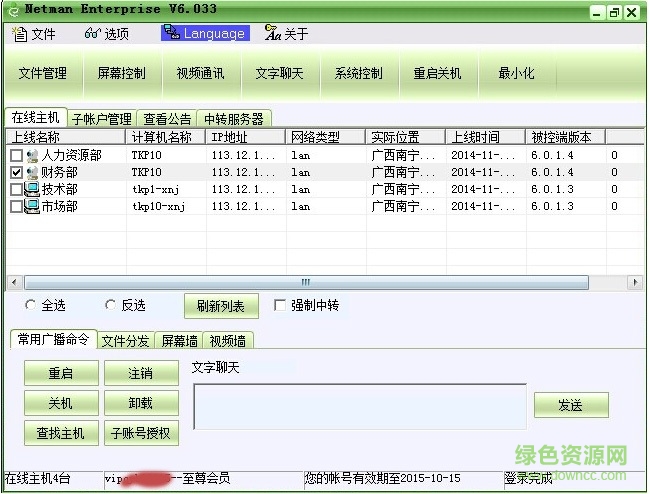Click into the 文字聊天 text input box
This screenshot has height=494, width=650.
(x=359, y=406)
